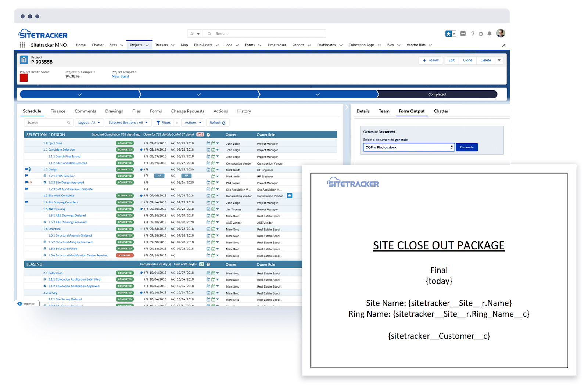Image resolution: width=588 pixels, height=386 pixels.
Task: Switch to the Details tab
Action: click(x=363, y=111)
